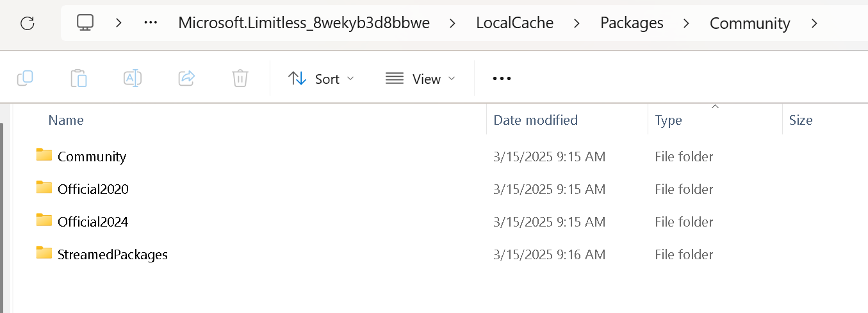Click the Share toolbar icon
The image size is (868, 313).
click(186, 78)
